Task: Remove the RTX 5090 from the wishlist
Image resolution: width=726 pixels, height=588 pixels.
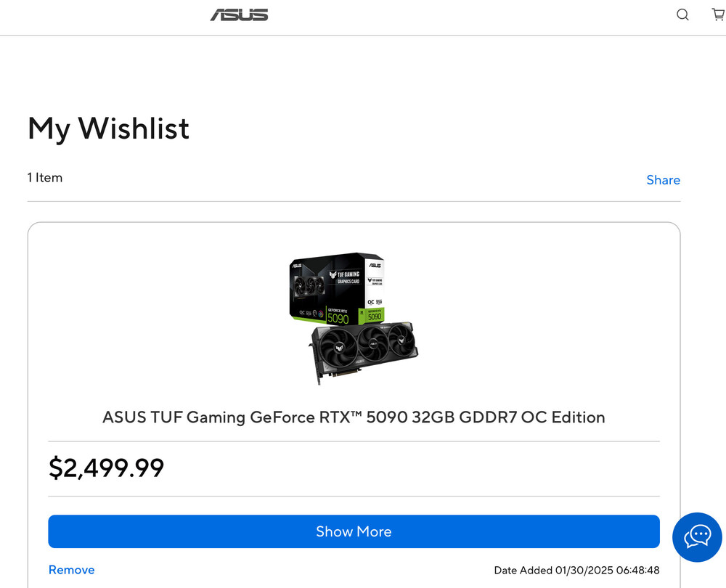Action: point(71,570)
